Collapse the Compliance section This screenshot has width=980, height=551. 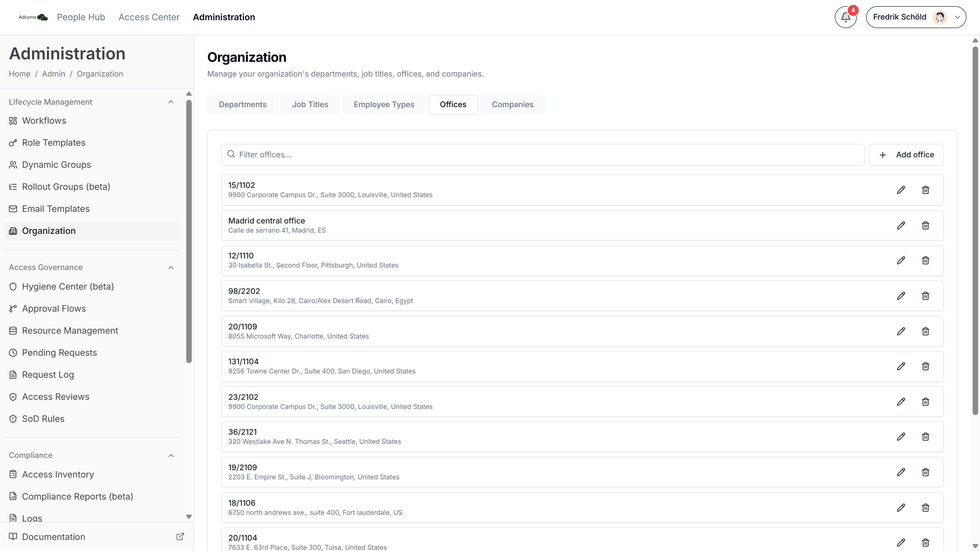tap(171, 455)
